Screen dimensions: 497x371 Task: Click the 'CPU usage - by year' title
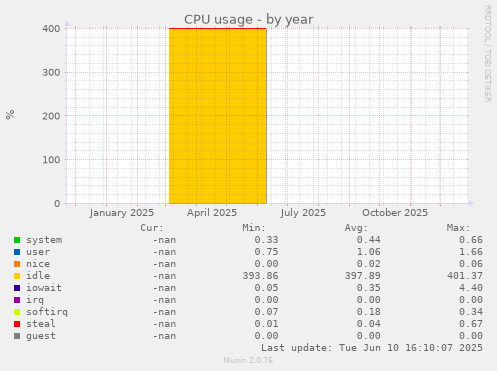[x=249, y=19]
